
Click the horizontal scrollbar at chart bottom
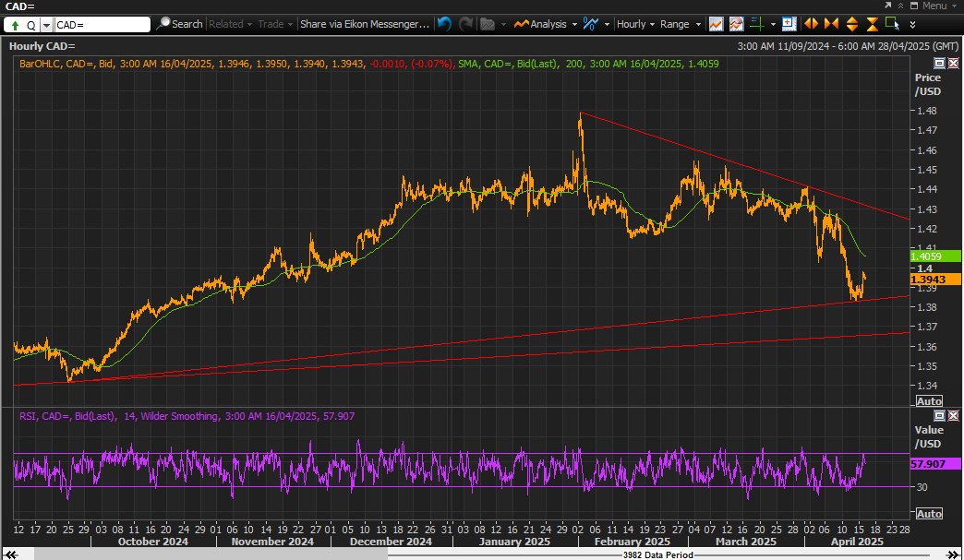click(480, 554)
